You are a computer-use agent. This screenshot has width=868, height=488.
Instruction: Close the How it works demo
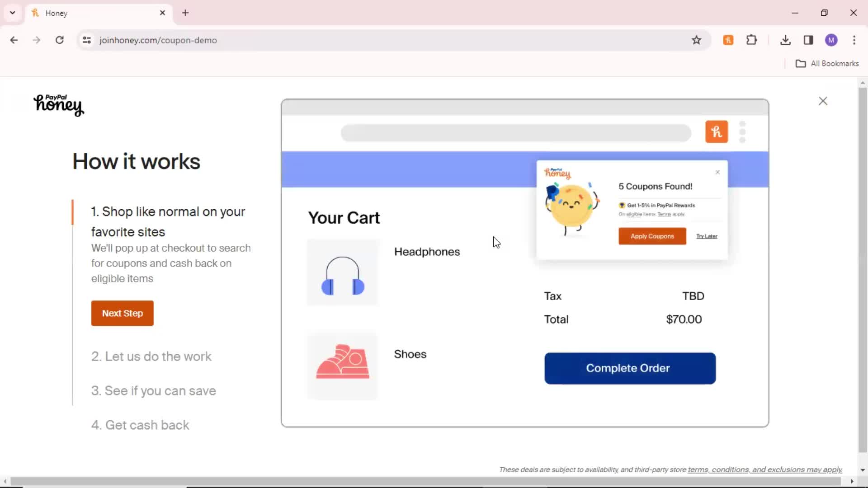[823, 101]
